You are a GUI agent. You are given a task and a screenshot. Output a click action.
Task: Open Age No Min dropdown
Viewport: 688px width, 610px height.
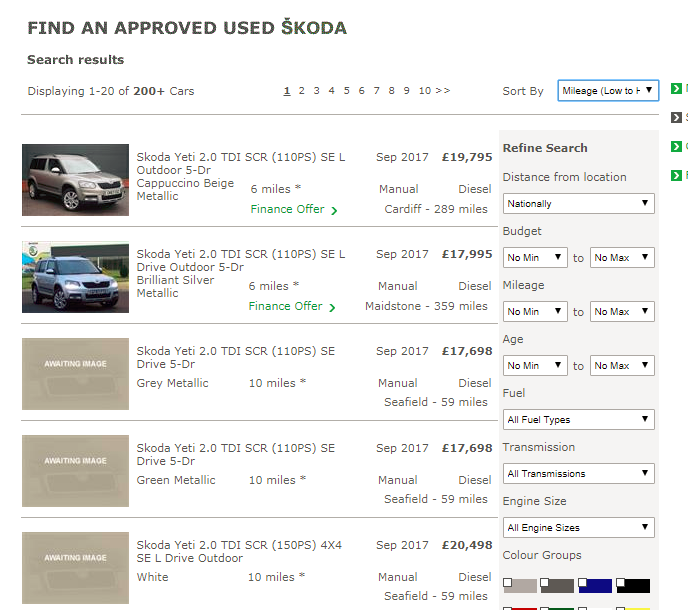[x=535, y=366]
